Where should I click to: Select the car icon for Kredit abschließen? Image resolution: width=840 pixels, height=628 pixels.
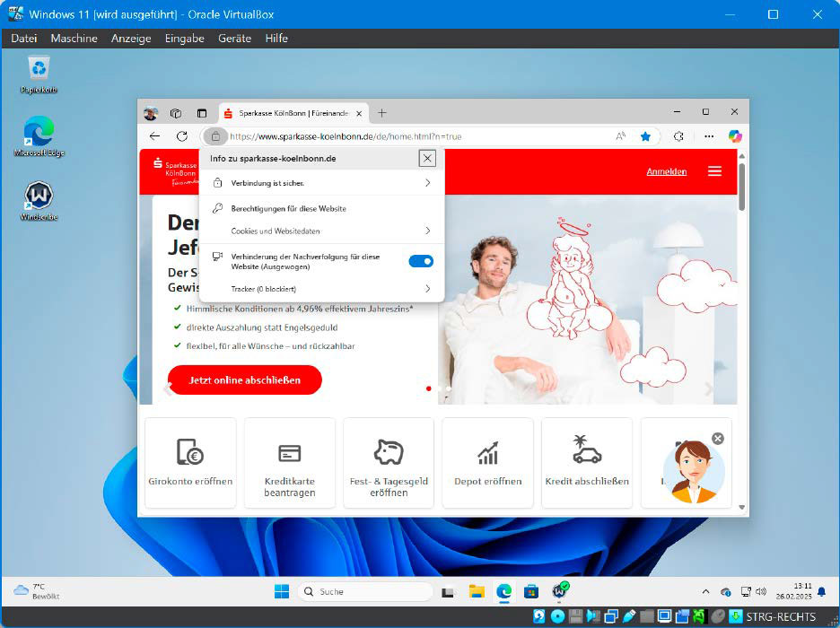click(x=586, y=453)
